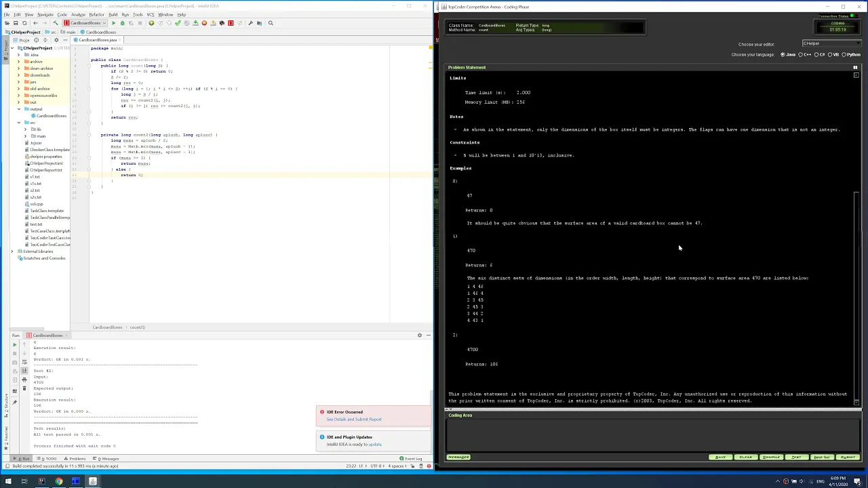Maximize Problem Statement panel with its pane icon
868x488 pixels.
click(856, 67)
